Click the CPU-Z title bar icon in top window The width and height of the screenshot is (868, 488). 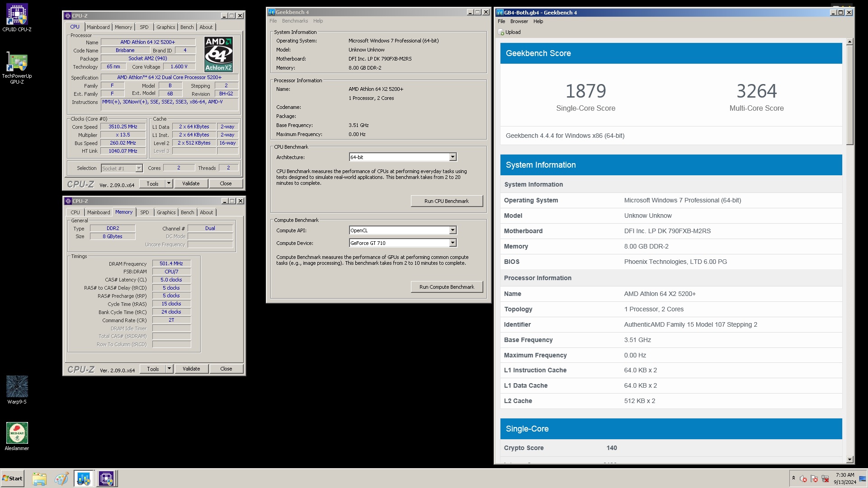pos(68,15)
